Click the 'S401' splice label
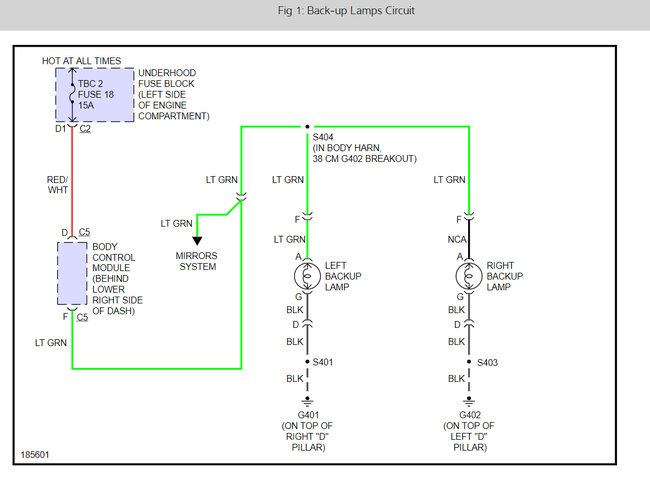Screen dimensions: 650x479 (x=323, y=362)
